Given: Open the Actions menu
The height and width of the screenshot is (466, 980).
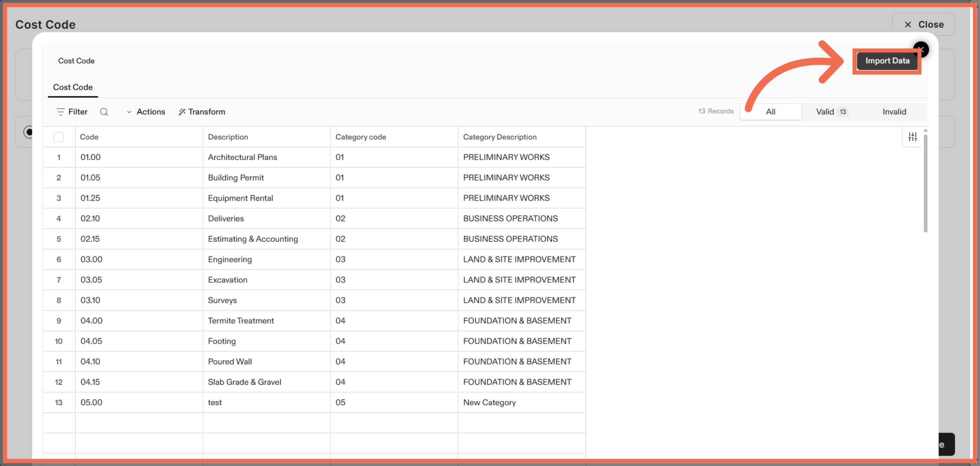Looking at the screenshot, I should tap(151, 112).
